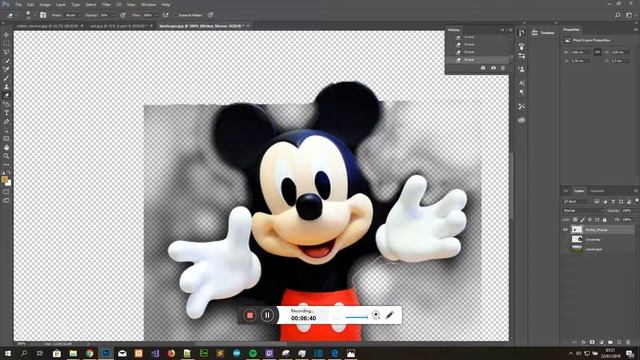This screenshot has height=360, width=640.
Task: Select the Magic Wand tool
Action: [x=6, y=60]
